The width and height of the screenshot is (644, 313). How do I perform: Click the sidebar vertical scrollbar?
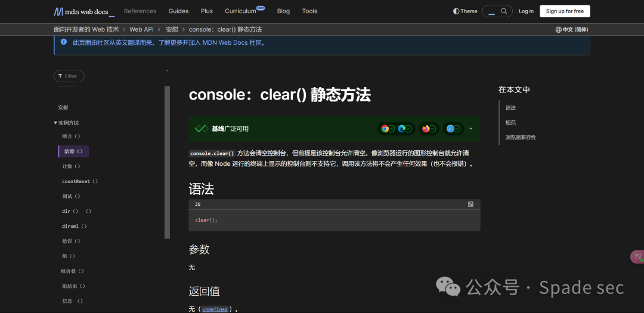(167, 162)
